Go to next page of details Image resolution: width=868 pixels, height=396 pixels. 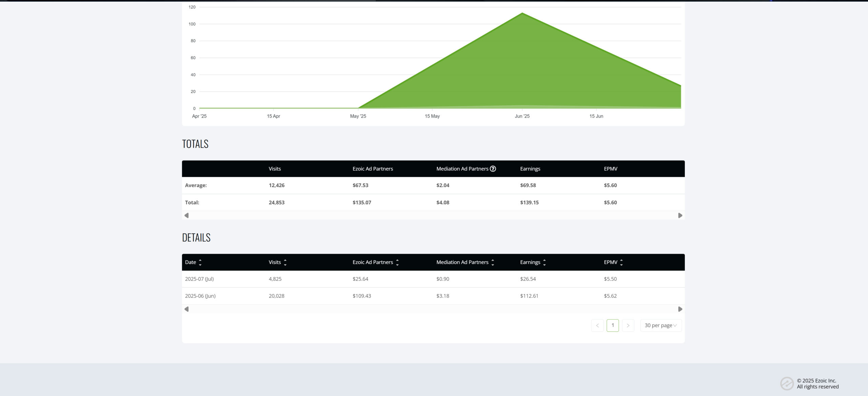628,326
